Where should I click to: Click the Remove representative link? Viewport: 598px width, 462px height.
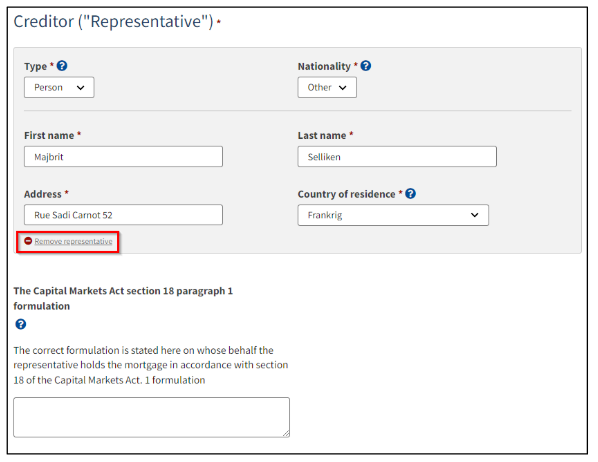click(x=73, y=241)
